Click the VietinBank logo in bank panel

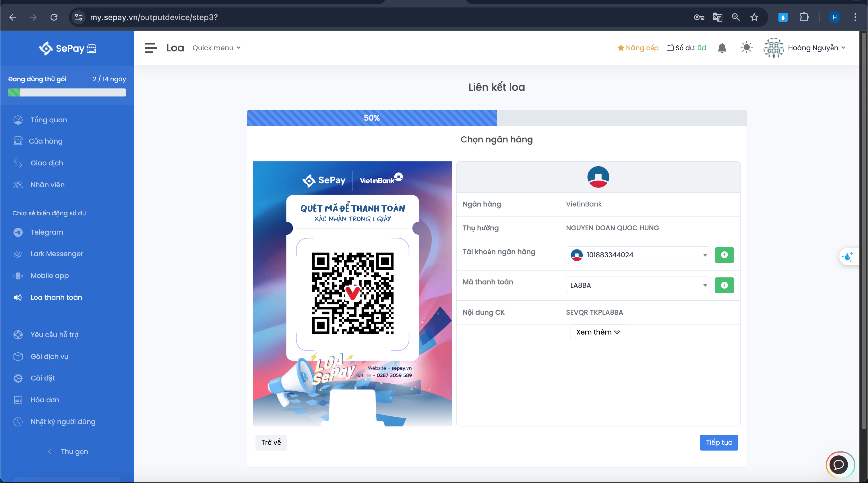(x=598, y=177)
